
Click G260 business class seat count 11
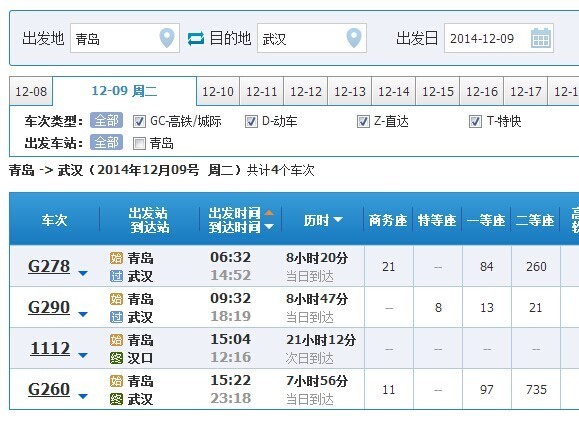388,390
